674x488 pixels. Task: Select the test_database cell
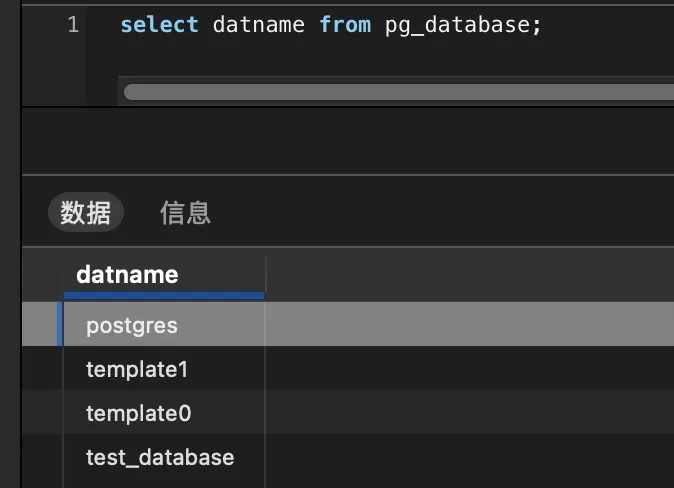click(160, 457)
